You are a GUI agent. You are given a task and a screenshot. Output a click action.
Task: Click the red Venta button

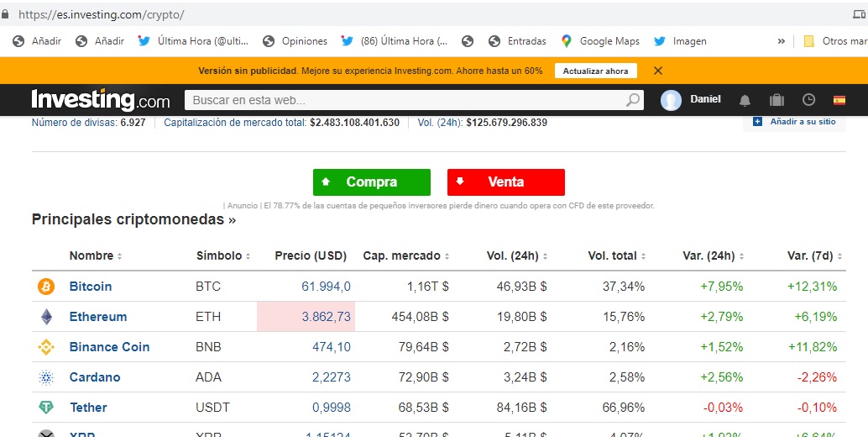click(506, 182)
